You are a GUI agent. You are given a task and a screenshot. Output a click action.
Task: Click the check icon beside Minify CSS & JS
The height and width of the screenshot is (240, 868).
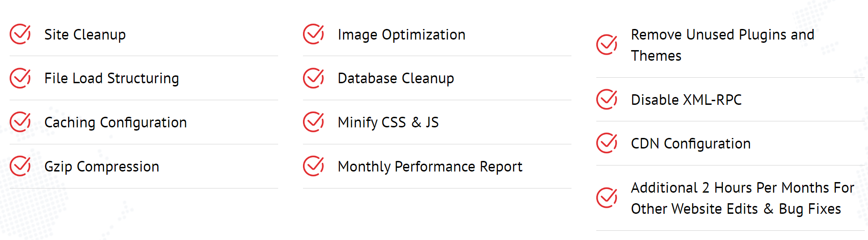pyautogui.click(x=314, y=122)
